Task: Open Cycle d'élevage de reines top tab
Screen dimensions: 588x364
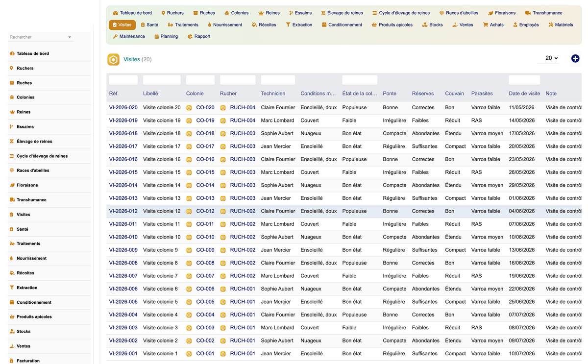Action: [x=401, y=13]
